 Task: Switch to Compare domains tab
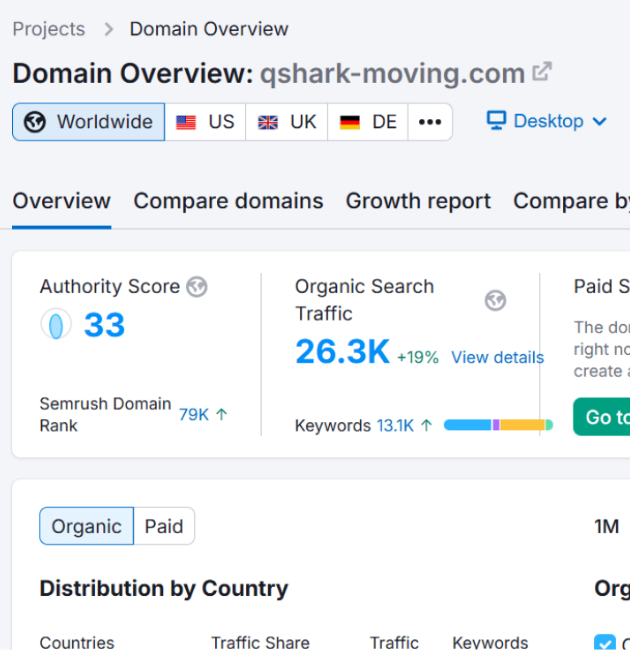click(228, 201)
